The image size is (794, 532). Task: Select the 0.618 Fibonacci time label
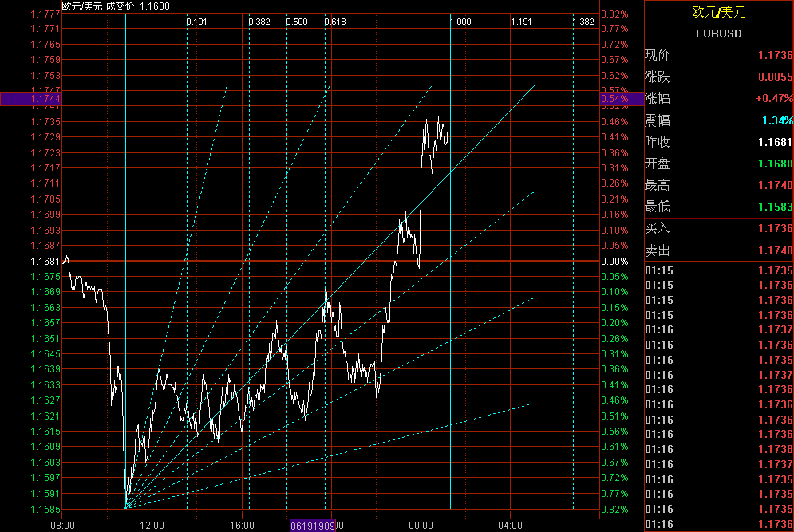click(335, 22)
